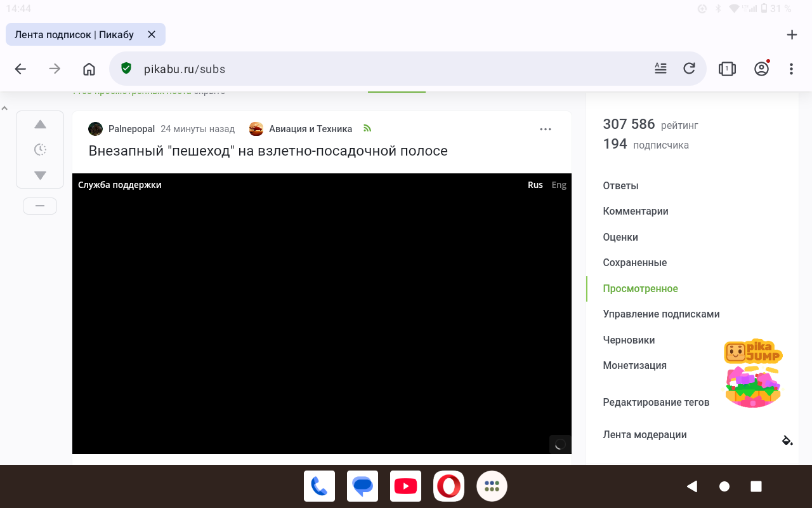
Task: Open the browser home page icon
Action: point(89,69)
